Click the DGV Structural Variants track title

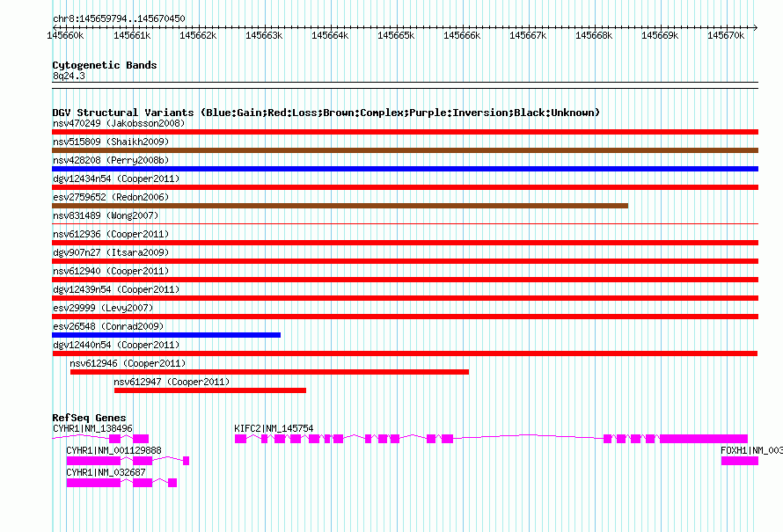click(326, 113)
